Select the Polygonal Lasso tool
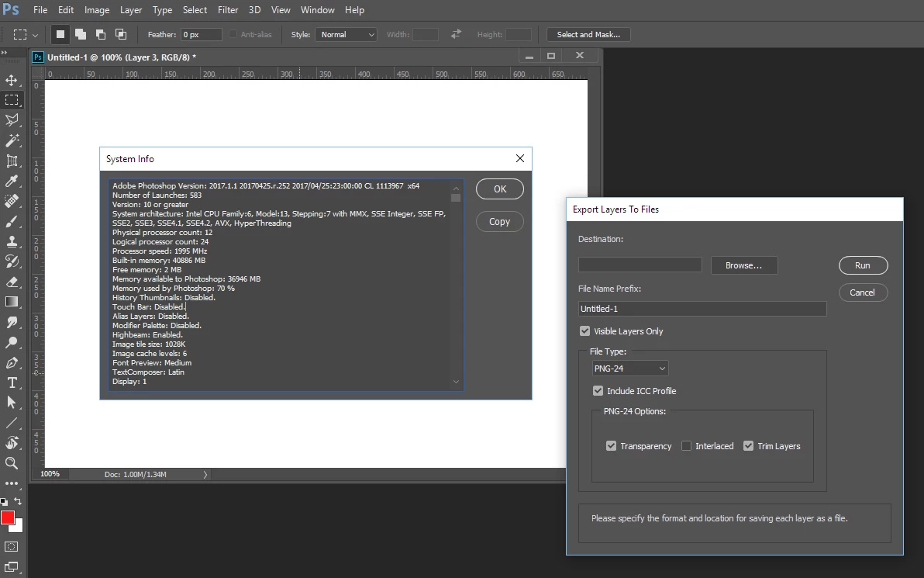This screenshot has height=578, width=924. [x=11, y=119]
